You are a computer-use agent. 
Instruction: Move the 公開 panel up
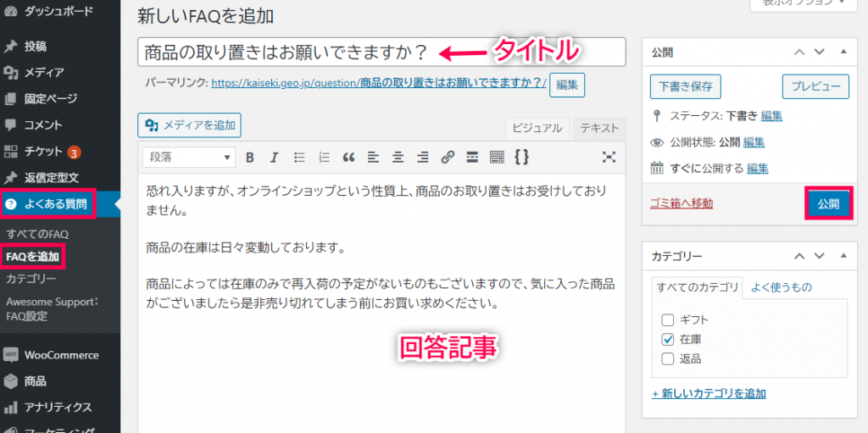coord(798,52)
